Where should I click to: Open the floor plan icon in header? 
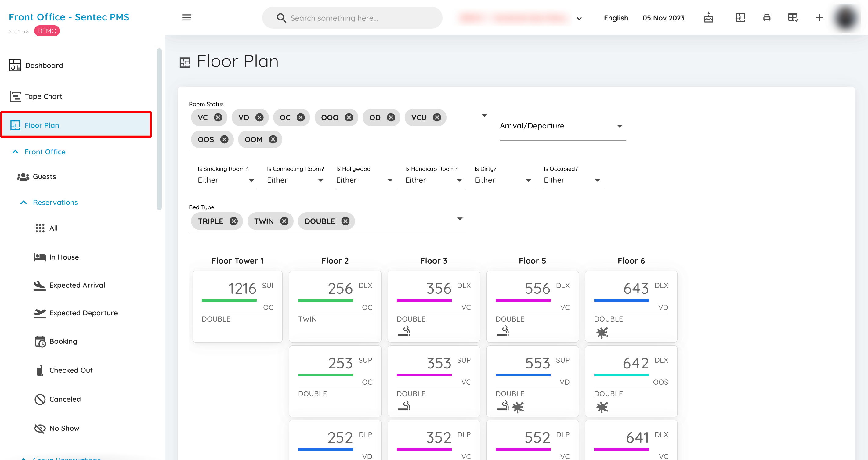click(740, 17)
